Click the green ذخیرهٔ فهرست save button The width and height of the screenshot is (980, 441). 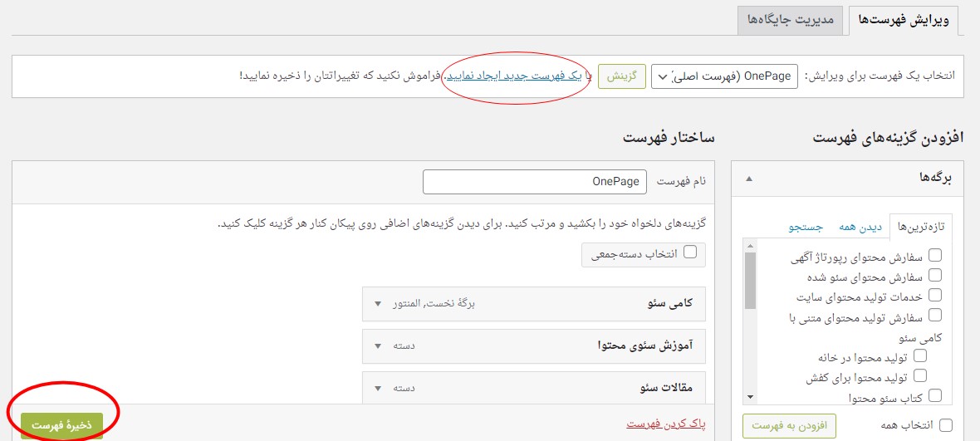pyautogui.click(x=62, y=425)
